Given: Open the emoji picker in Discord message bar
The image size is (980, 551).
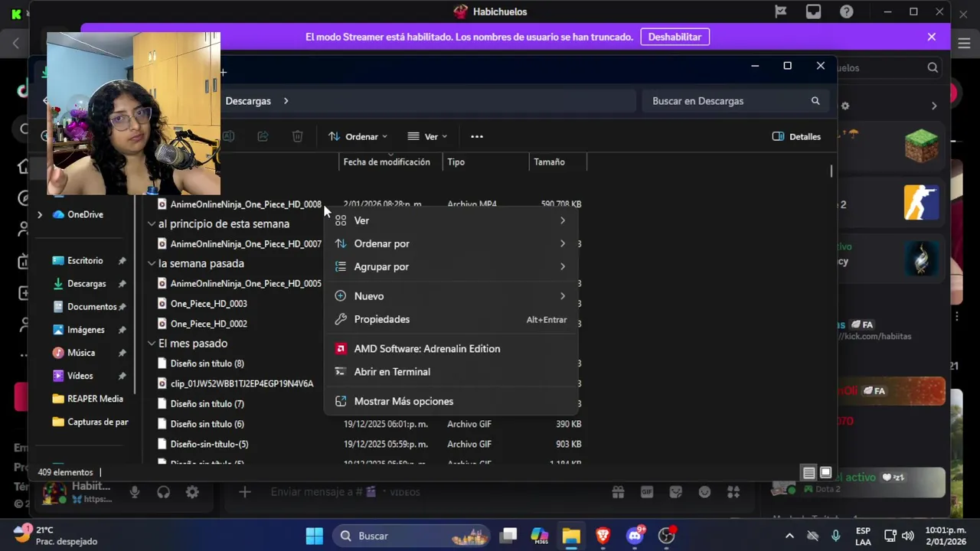Looking at the screenshot, I should point(704,492).
